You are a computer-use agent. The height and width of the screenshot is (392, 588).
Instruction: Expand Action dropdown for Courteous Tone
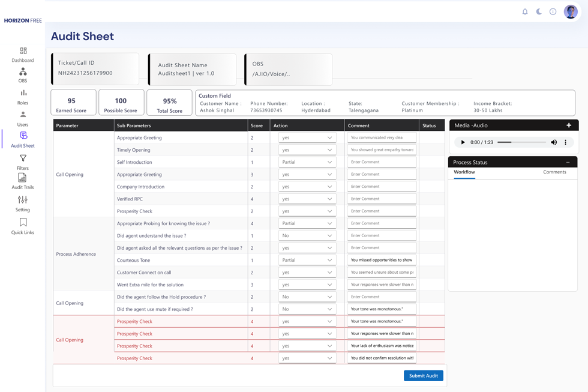307,261
